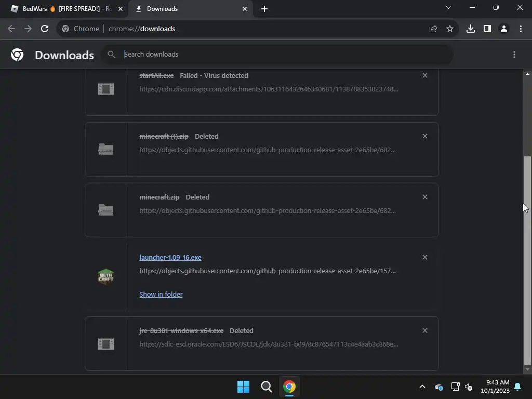The width and height of the screenshot is (532, 399).
Task: Open the Windows Start menu
Action: pyautogui.click(x=243, y=387)
